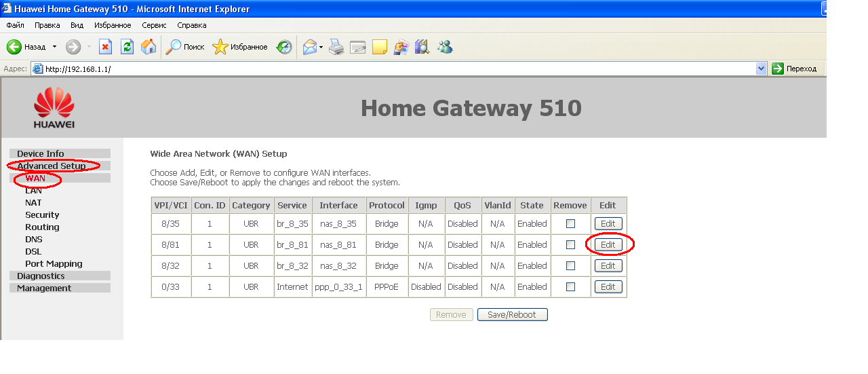Image resolution: width=868 pixels, height=374 pixels.
Task: Open the Справка menu
Action: pyautogui.click(x=192, y=25)
